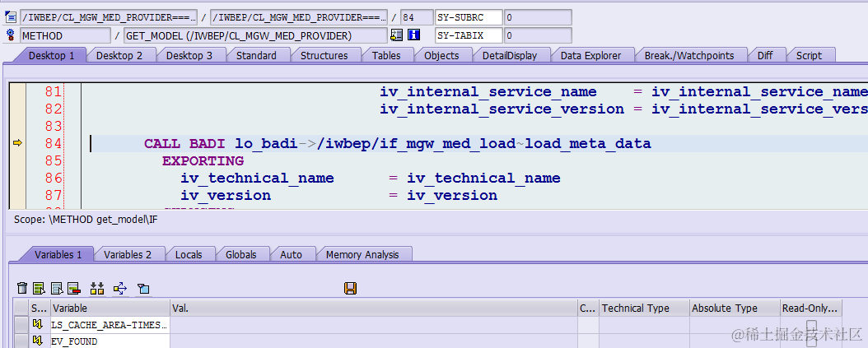Click the Val. column header
The image size is (868, 348).
(374, 309)
